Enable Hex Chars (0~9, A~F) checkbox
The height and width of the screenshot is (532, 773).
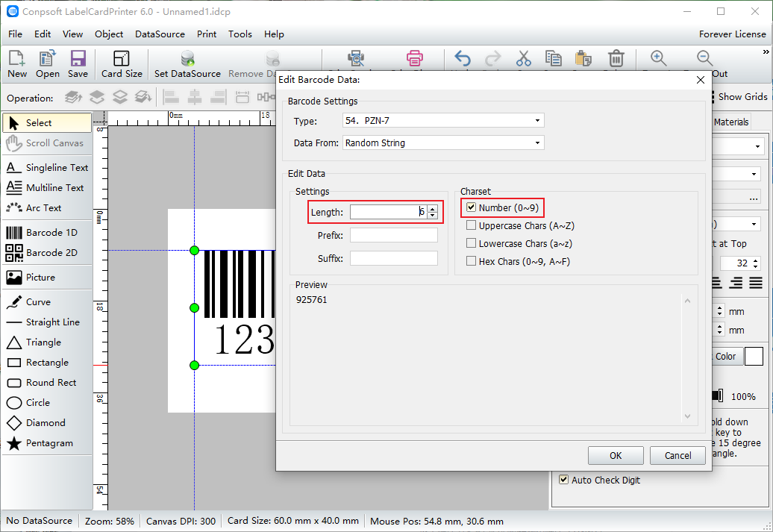pyautogui.click(x=472, y=261)
